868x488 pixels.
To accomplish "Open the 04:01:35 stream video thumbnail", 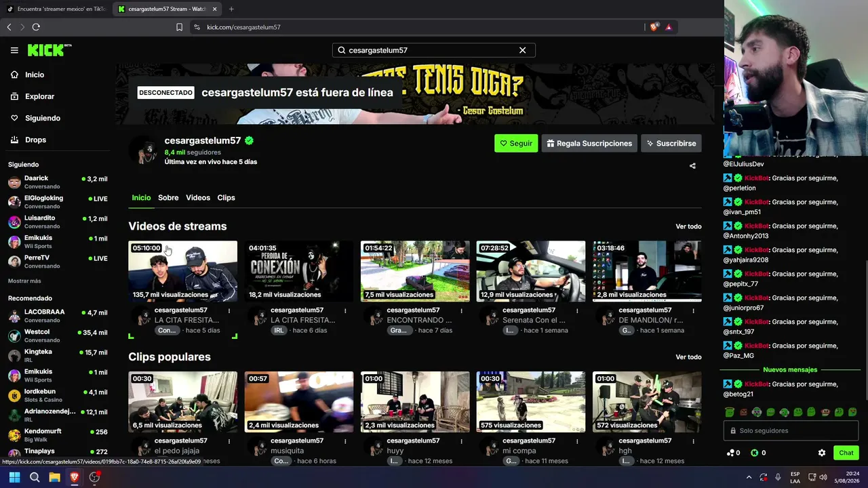I will pos(299,271).
